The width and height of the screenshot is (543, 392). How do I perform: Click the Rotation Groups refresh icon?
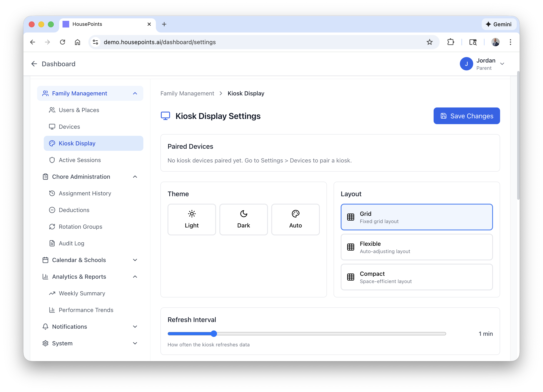[x=52, y=227]
